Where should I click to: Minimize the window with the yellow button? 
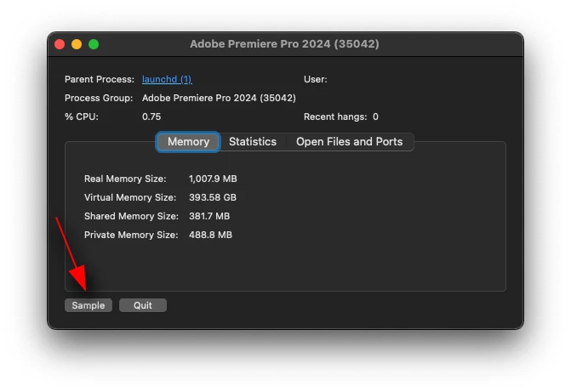77,44
